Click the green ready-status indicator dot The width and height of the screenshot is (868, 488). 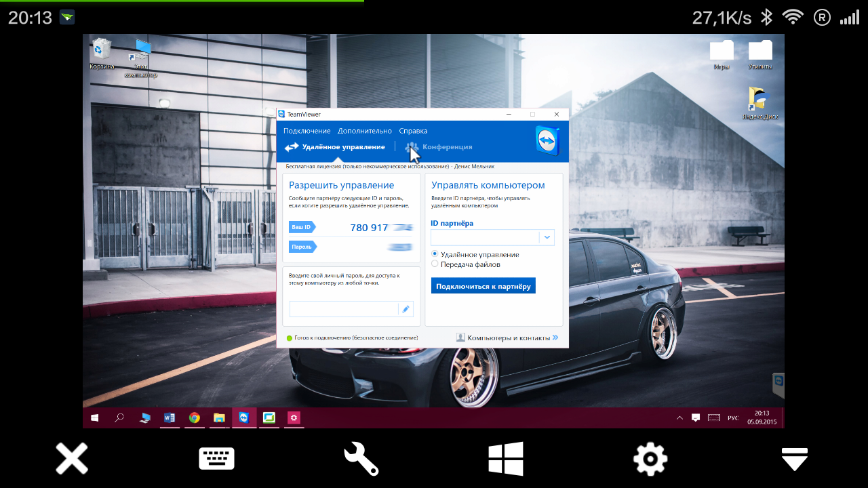[290, 338]
